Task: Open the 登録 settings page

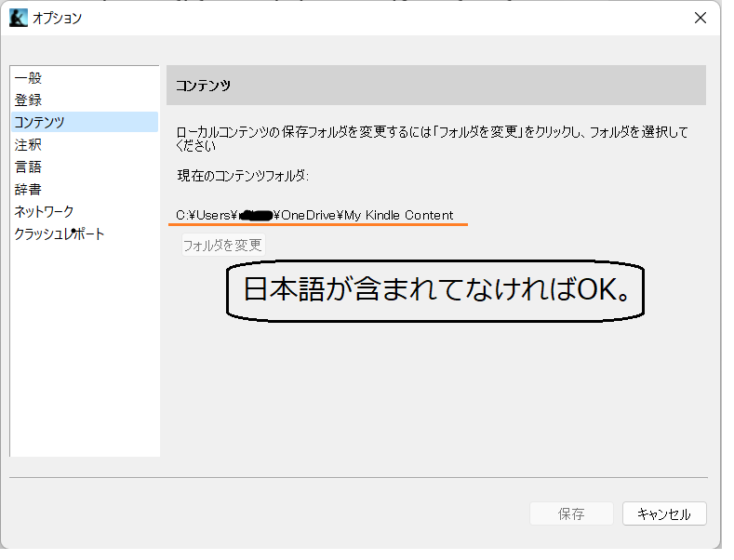Action: click(28, 100)
